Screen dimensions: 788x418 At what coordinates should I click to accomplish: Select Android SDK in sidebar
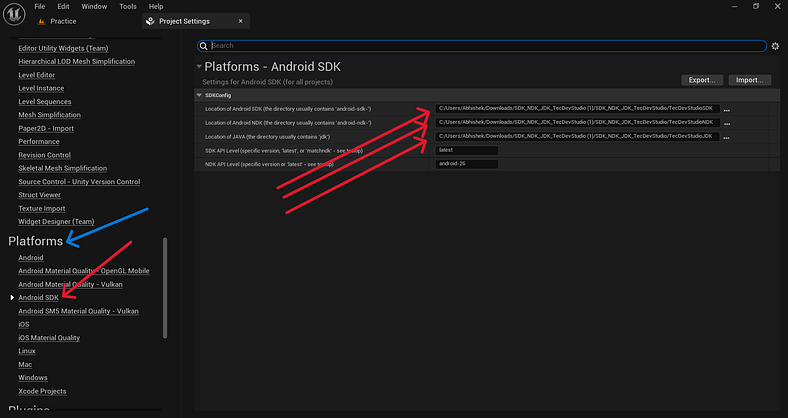pyautogui.click(x=38, y=297)
